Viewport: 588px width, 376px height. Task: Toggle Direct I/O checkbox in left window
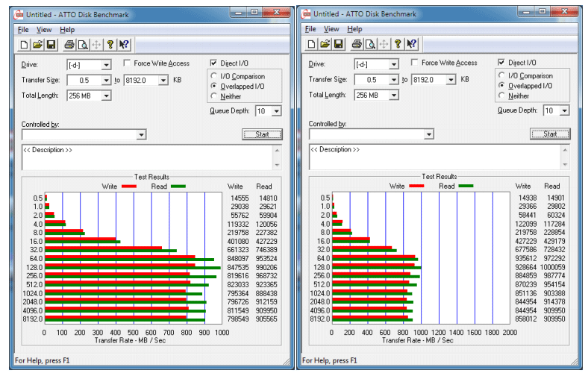pyautogui.click(x=213, y=63)
